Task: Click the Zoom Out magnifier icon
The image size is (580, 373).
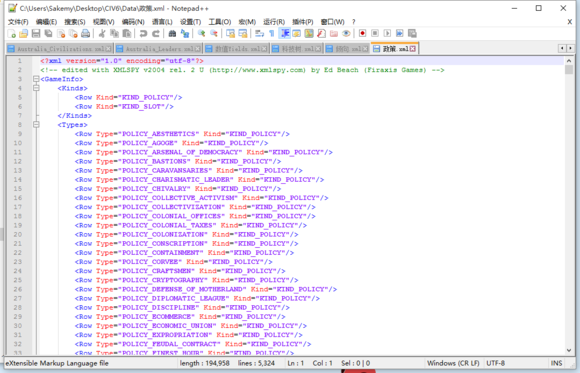Action: (214, 34)
